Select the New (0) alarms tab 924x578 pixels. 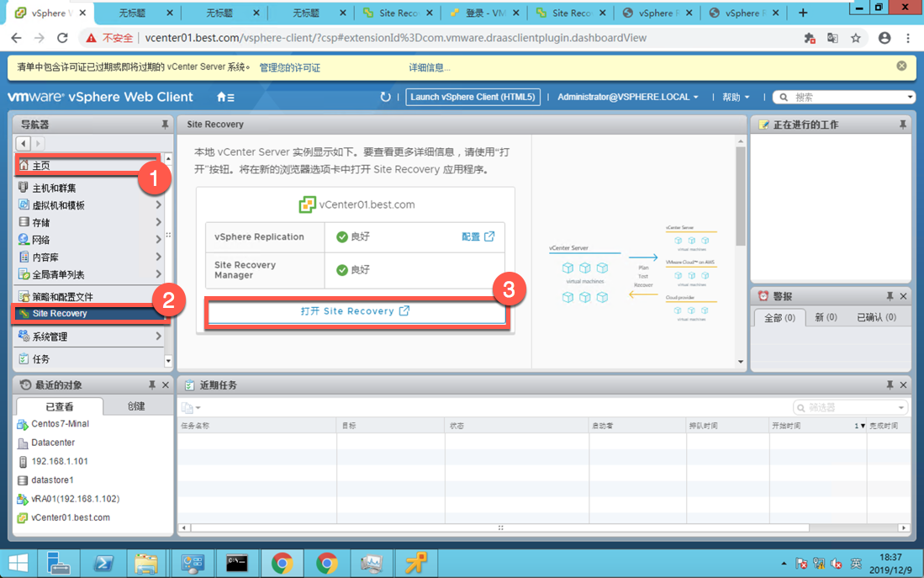pyautogui.click(x=826, y=317)
